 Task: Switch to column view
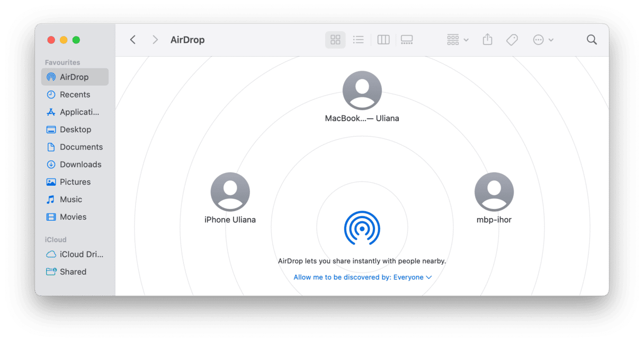coord(383,40)
